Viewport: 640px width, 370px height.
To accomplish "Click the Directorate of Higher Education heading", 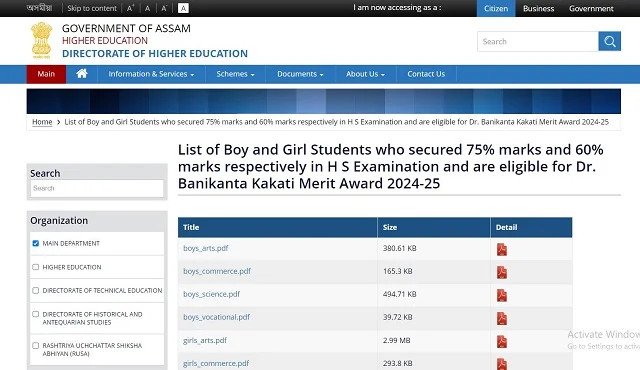I will [x=155, y=53].
